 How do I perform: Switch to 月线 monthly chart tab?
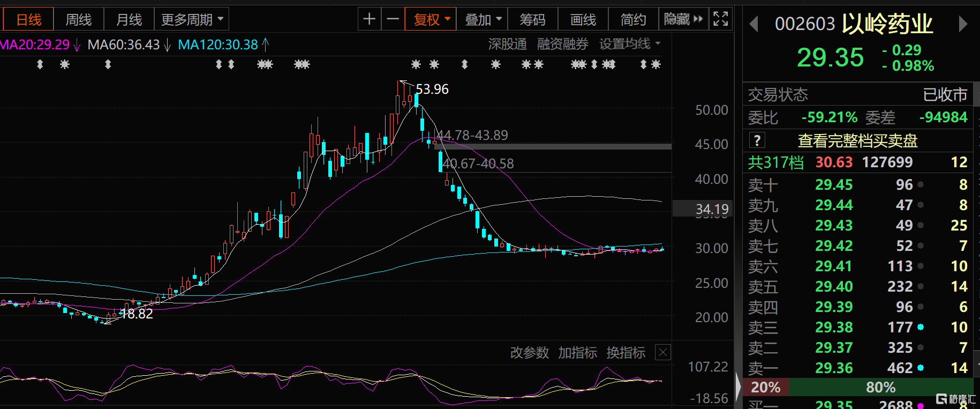pyautogui.click(x=129, y=19)
